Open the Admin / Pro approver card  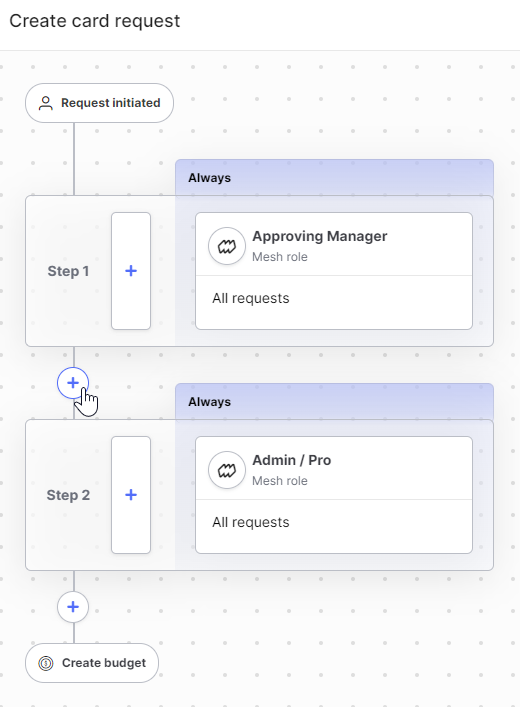coord(334,495)
